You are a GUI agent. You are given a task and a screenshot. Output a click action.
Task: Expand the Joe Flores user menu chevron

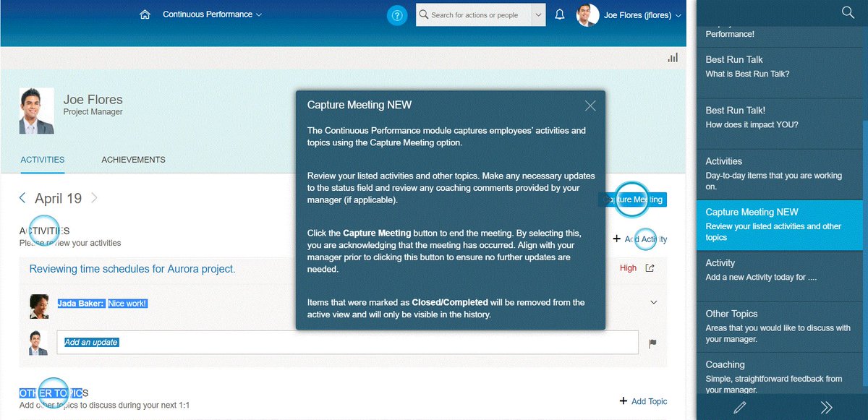click(678, 14)
